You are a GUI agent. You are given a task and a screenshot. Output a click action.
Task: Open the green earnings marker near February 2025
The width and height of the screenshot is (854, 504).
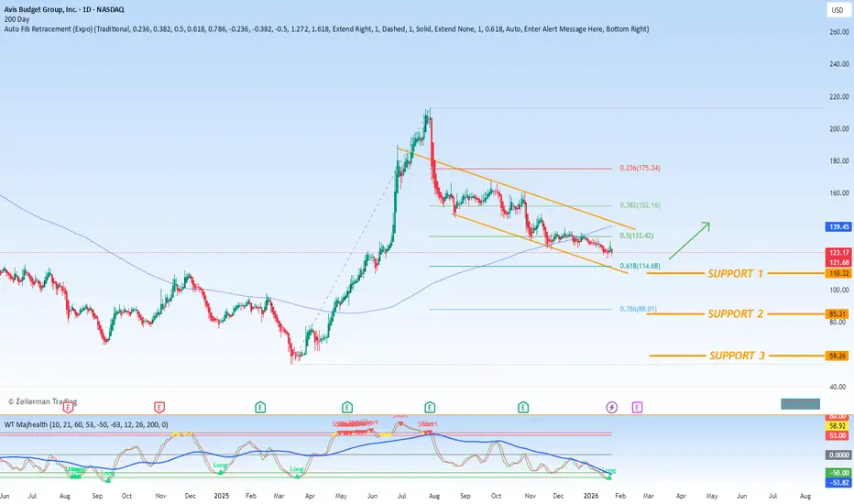tap(260, 407)
